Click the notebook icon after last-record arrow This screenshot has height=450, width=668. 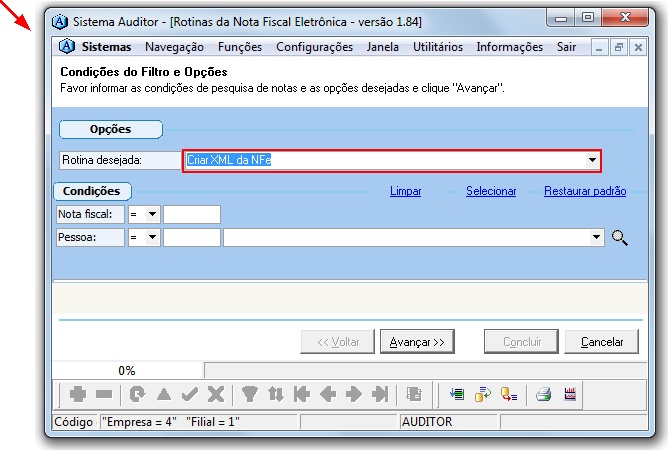click(x=414, y=394)
